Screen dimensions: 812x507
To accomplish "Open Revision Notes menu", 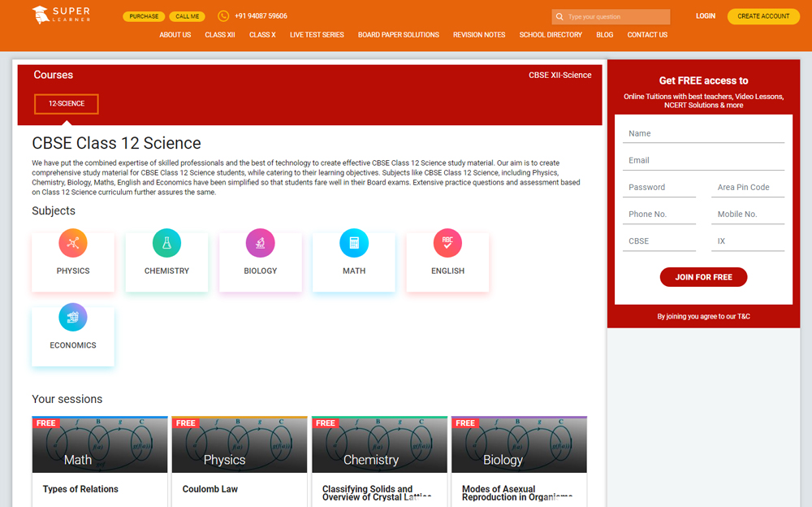I will coord(479,35).
